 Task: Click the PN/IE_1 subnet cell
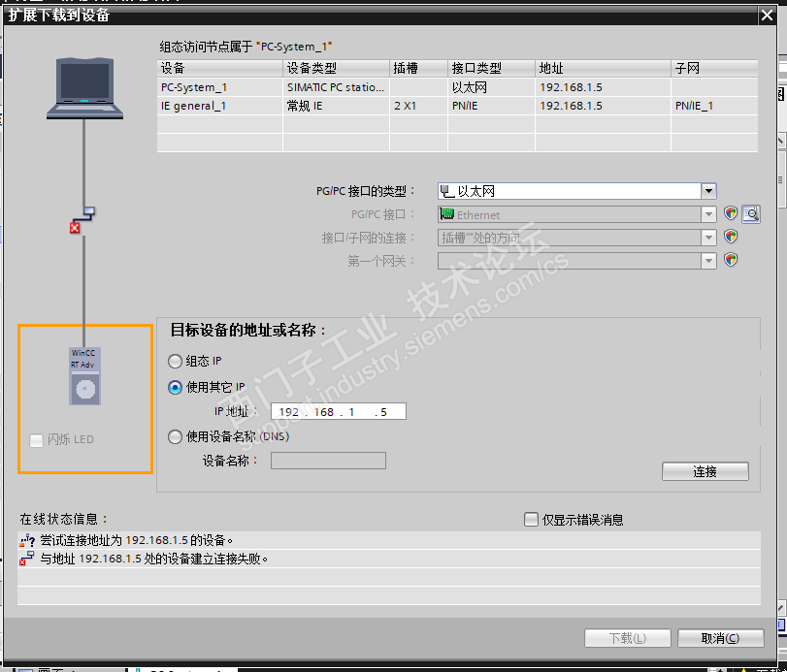pyautogui.click(x=715, y=106)
